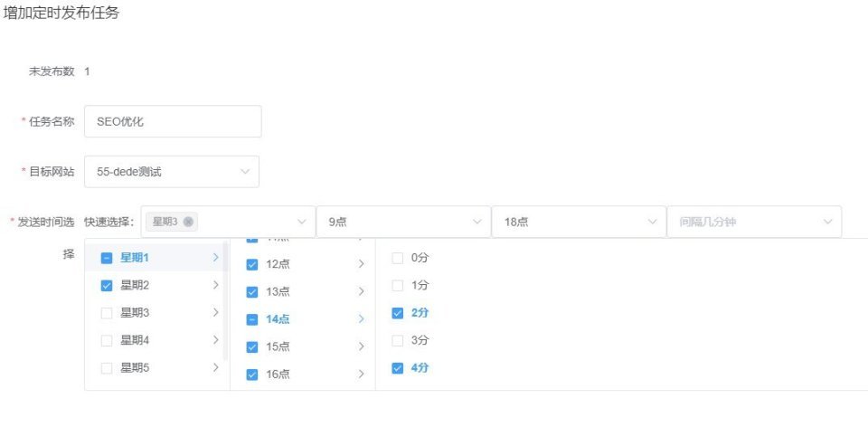Select the 15点 menu item
The height and width of the screenshot is (446, 868).
(x=303, y=346)
